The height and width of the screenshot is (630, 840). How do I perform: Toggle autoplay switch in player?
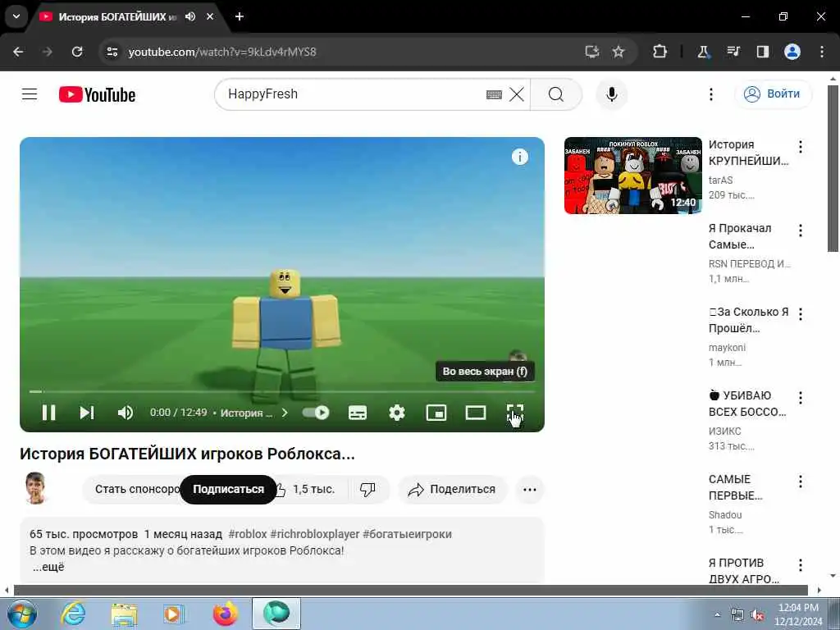pos(316,413)
